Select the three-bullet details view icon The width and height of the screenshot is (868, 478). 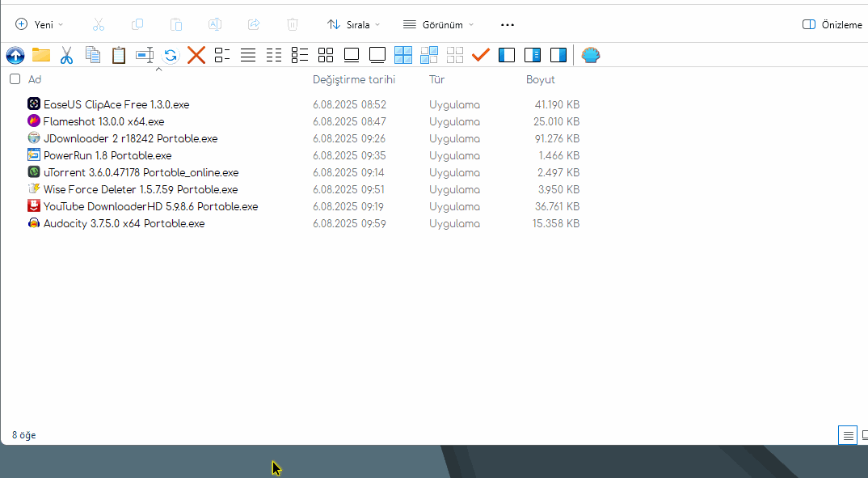pyautogui.click(x=300, y=55)
